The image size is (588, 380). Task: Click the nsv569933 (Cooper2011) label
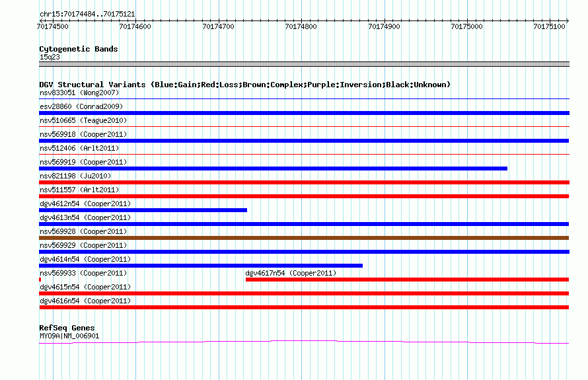pos(83,273)
